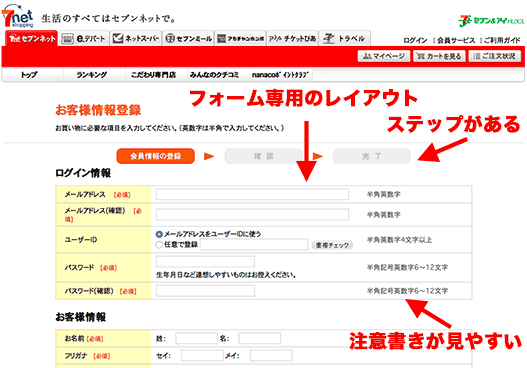527x368 pixels.
Task: Open こだわり専門店 menu item
Action: (154, 75)
